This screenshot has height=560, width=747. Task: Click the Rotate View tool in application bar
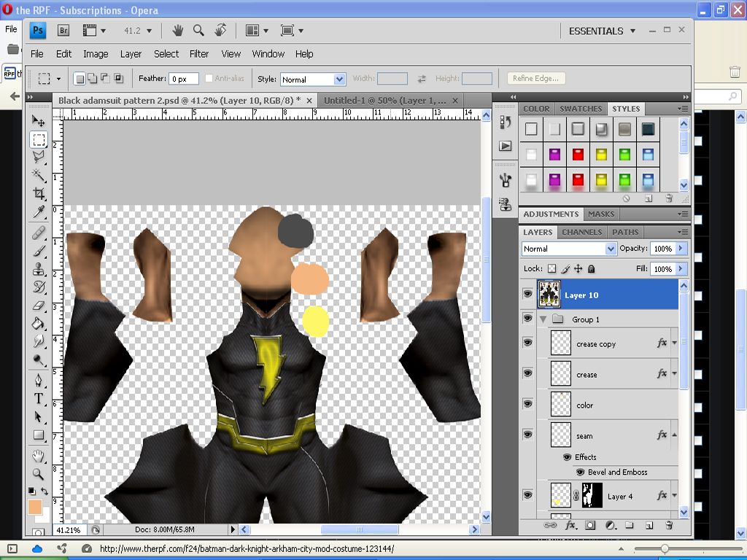pyautogui.click(x=220, y=31)
